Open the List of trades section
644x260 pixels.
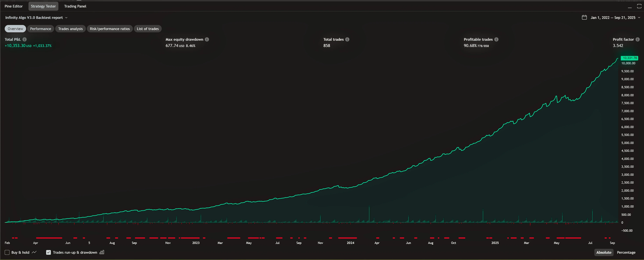pyautogui.click(x=148, y=29)
